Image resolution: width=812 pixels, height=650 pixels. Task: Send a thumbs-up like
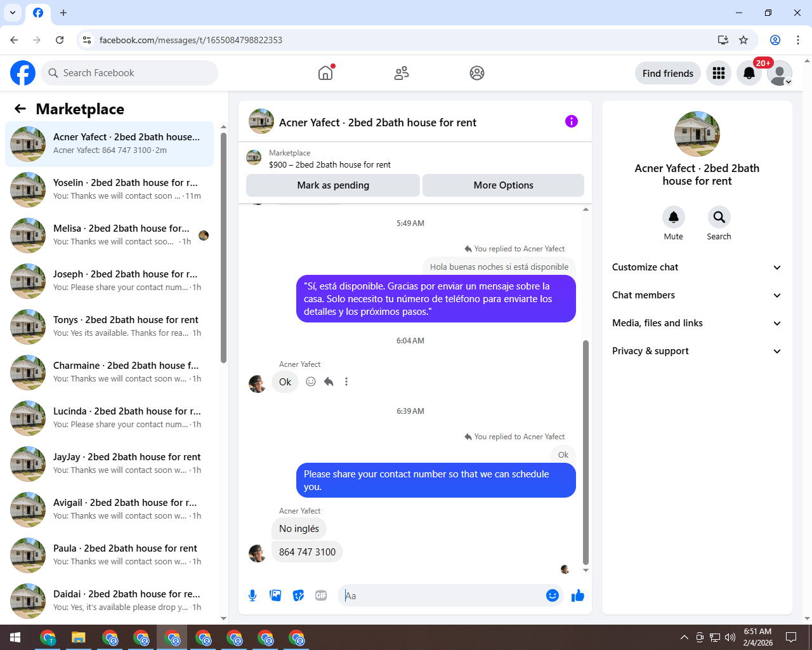point(578,595)
